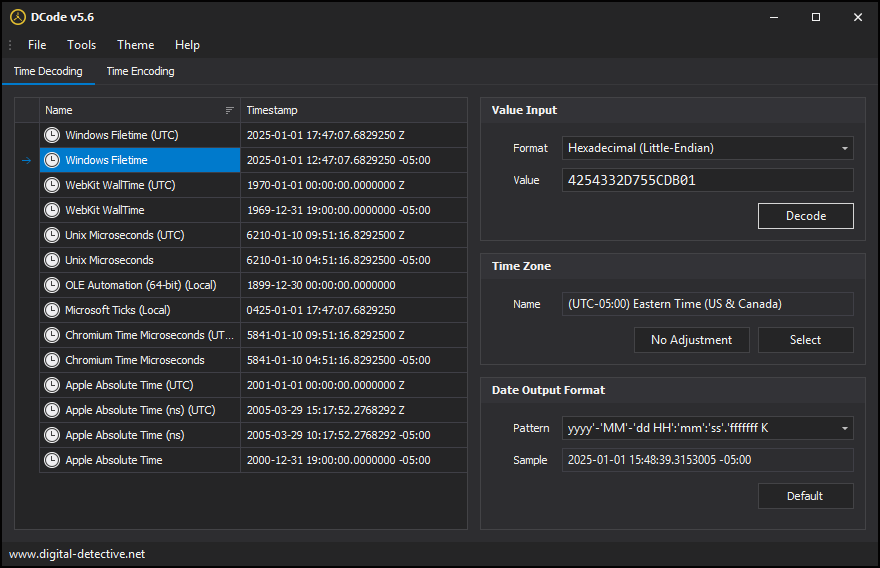Click the clock icon beside Unix Microseconds (UTC)
This screenshot has width=880, height=568.
[x=52, y=235]
